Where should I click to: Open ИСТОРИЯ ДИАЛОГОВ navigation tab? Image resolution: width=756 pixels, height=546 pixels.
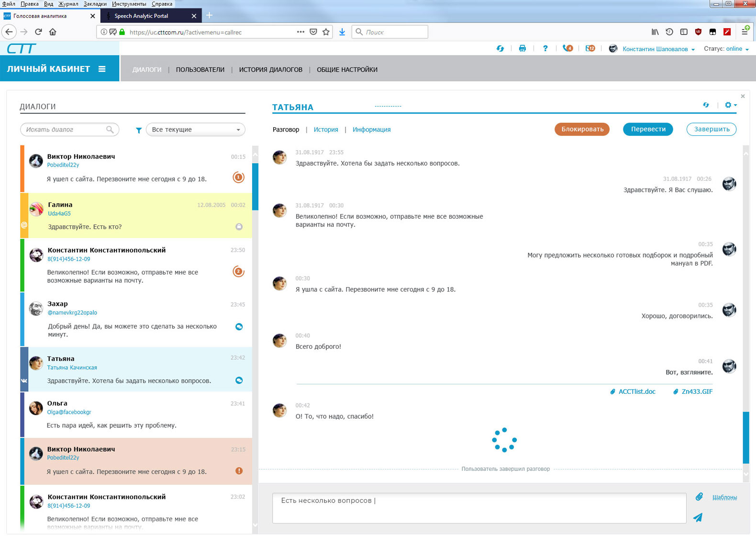click(271, 69)
